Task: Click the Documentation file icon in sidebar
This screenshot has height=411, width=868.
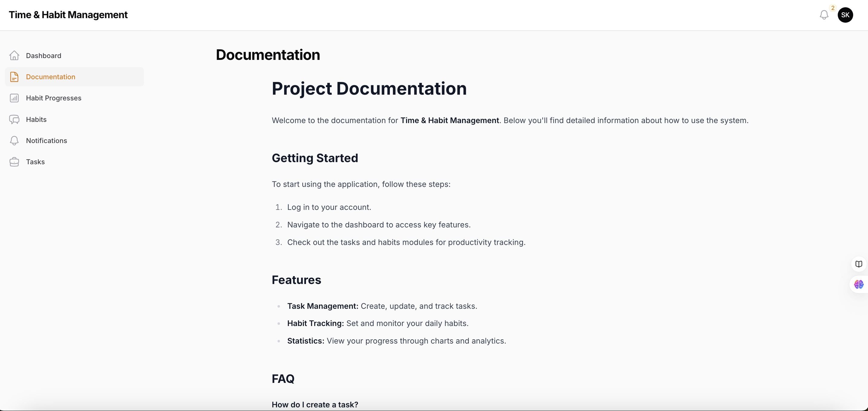Action: coord(14,77)
